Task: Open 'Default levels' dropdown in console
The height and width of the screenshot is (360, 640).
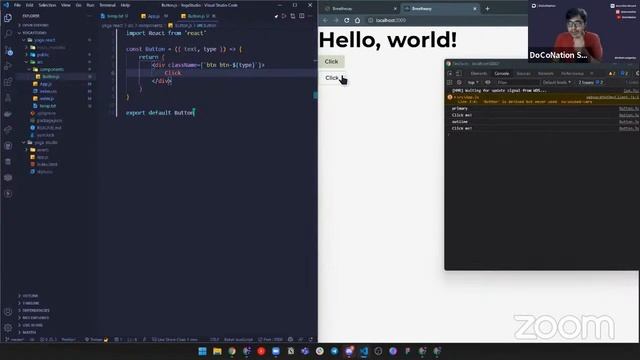Action: pyautogui.click(x=557, y=82)
